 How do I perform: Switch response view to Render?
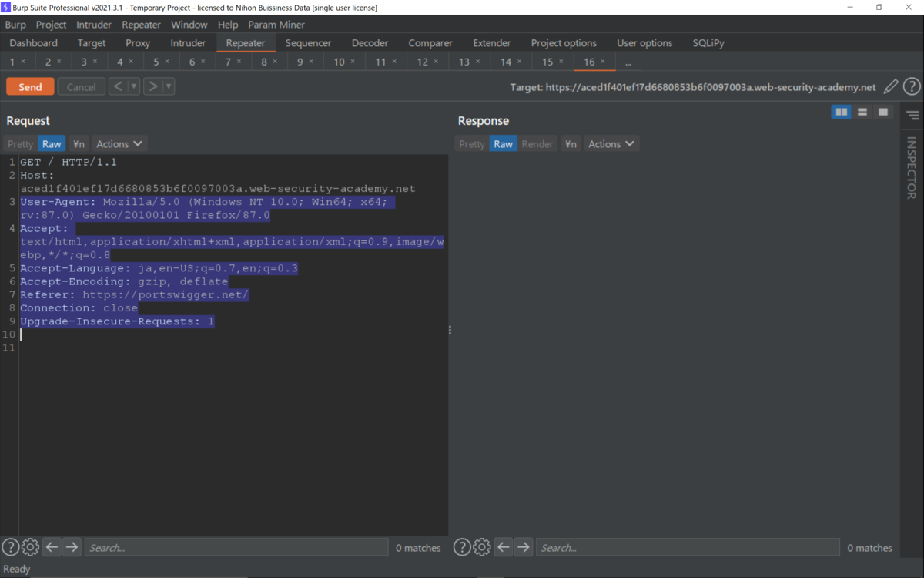(x=537, y=144)
